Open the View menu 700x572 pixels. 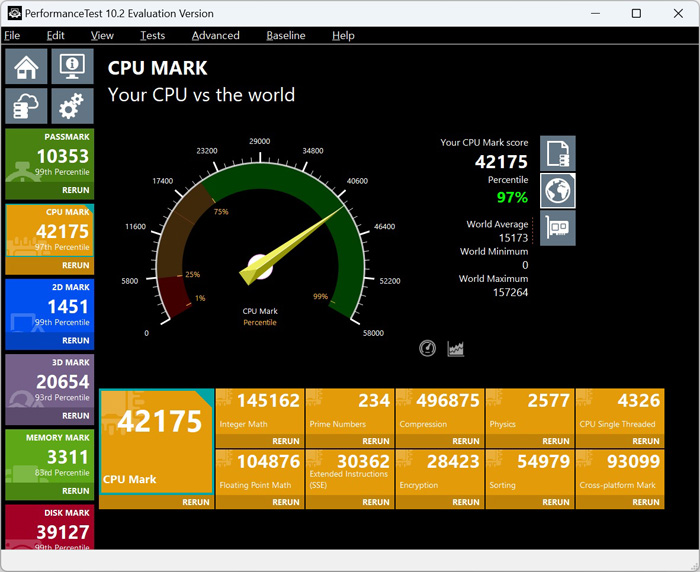coord(102,35)
